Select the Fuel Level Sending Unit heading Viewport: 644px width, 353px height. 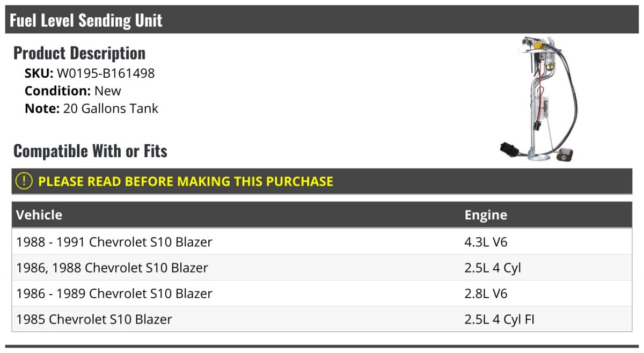click(86, 20)
